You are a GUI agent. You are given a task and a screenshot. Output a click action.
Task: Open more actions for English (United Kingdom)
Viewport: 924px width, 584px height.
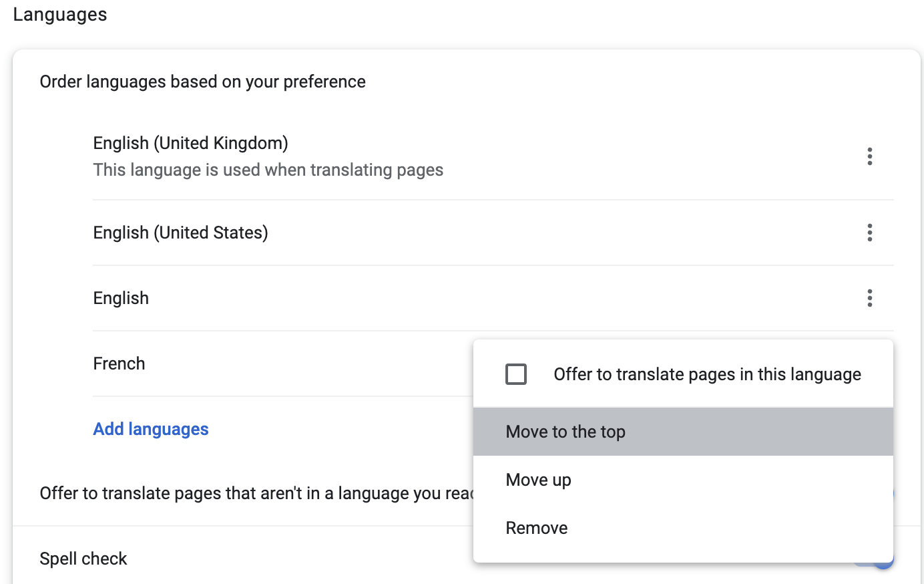[x=869, y=156]
